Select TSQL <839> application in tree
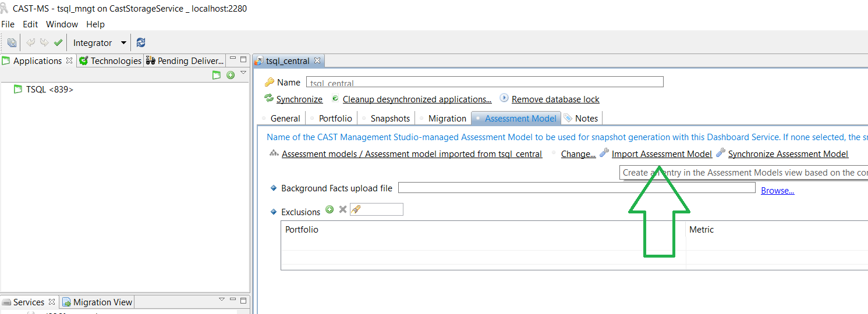 pyautogui.click(x=49, y=90)
